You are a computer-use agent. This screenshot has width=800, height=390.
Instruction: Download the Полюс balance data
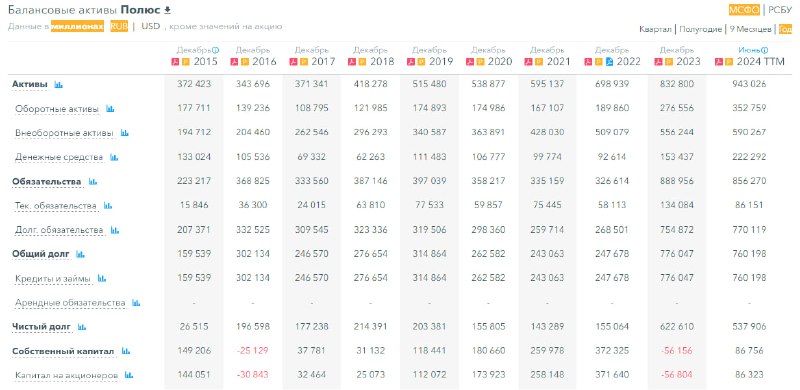click(168, 10)
